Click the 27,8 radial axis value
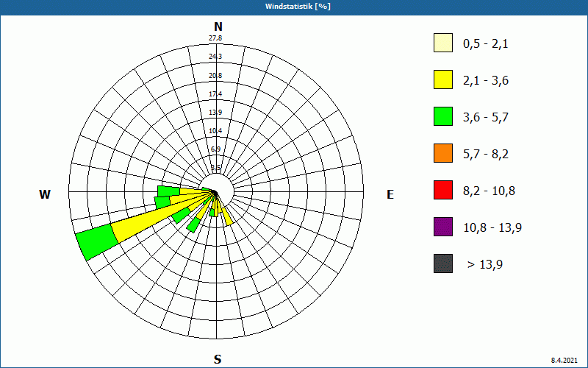588x368 pixels. click(215, 38)
